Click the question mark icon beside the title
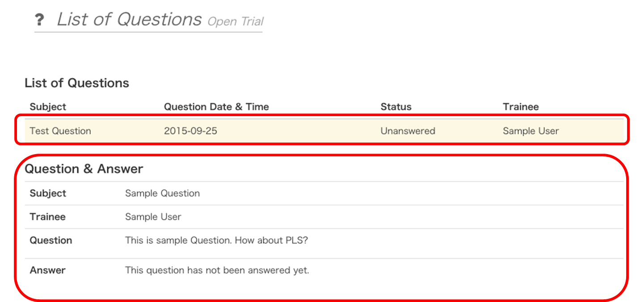This screenshot has width=644, height=302. click(x=40, y=19)
